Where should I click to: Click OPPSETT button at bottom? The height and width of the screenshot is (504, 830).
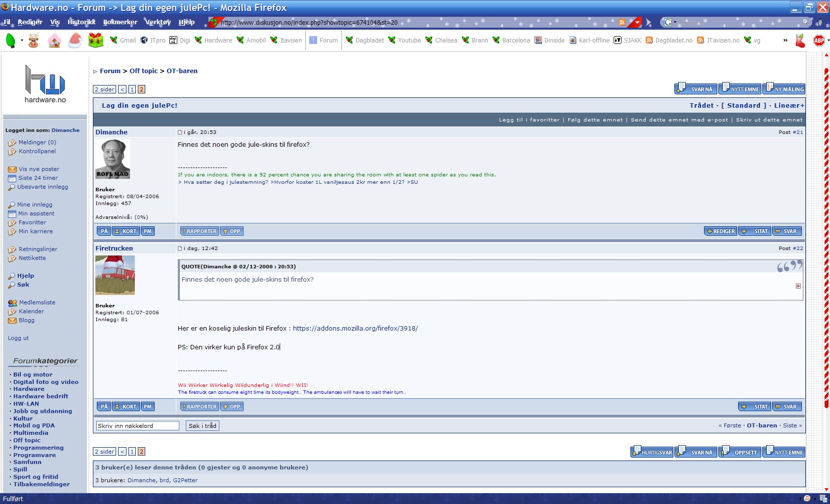click(x=740, y=452)
